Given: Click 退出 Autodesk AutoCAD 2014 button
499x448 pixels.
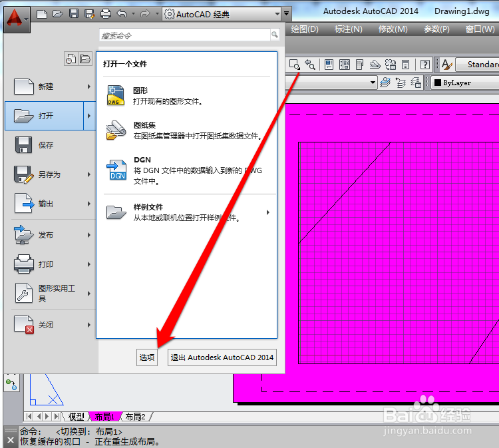Looking at the screenshot, I should (222, 357).
